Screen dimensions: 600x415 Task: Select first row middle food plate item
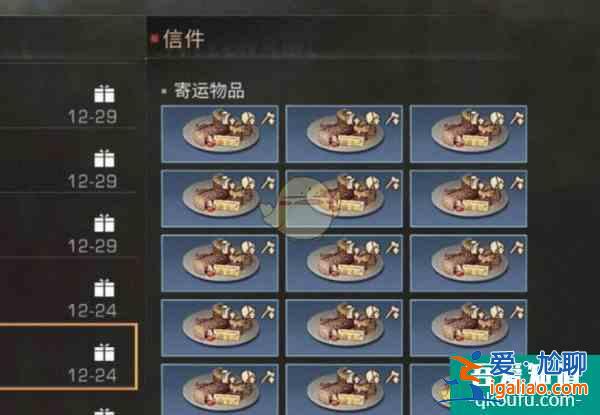click(x=344, y=134)
